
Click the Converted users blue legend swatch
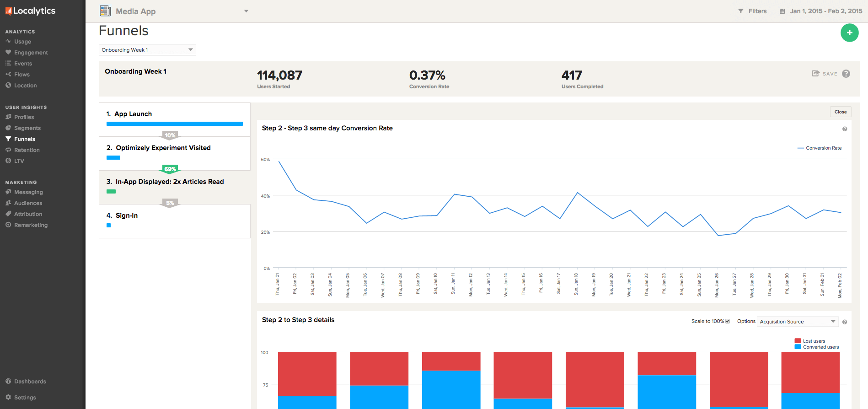pyautogui.click(x=798, y=347)
